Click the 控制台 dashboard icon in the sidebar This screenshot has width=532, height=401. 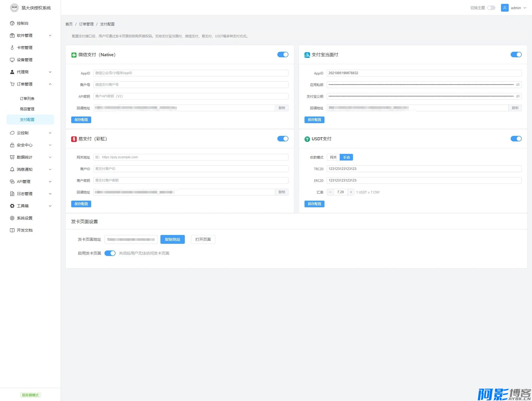coord(12,23)
